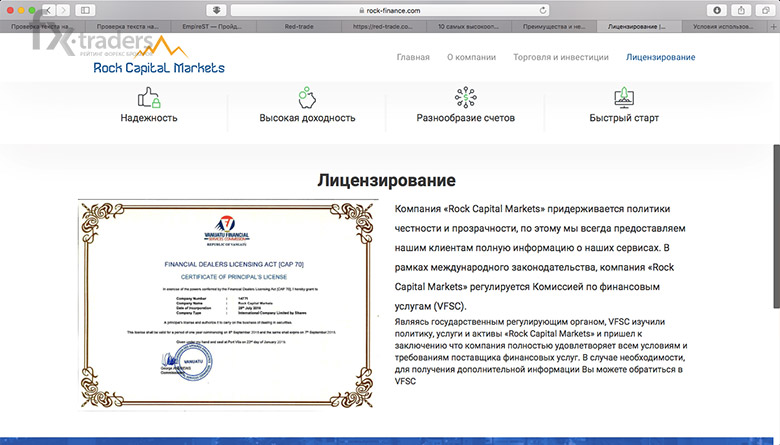This screenshot has height=445, width=780.
Task: Click CERTIFICATE OF PRINCIPAL'S LICENSE text
Action: pyautogui.click(x=234, y=277)
